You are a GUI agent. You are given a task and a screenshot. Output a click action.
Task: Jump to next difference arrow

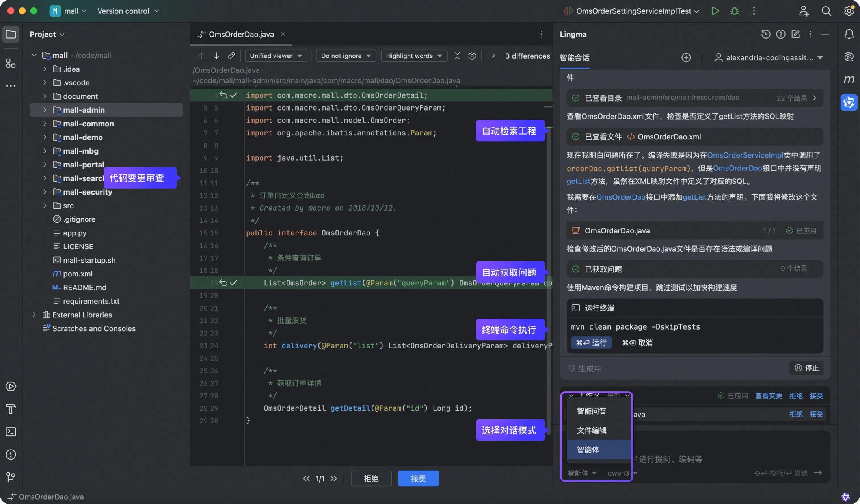[216, 56]
